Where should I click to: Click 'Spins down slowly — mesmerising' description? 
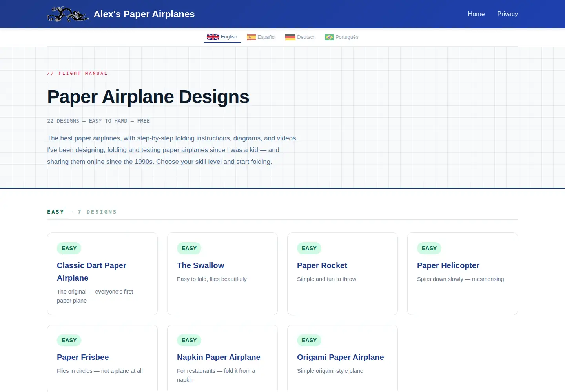[460, 279]
